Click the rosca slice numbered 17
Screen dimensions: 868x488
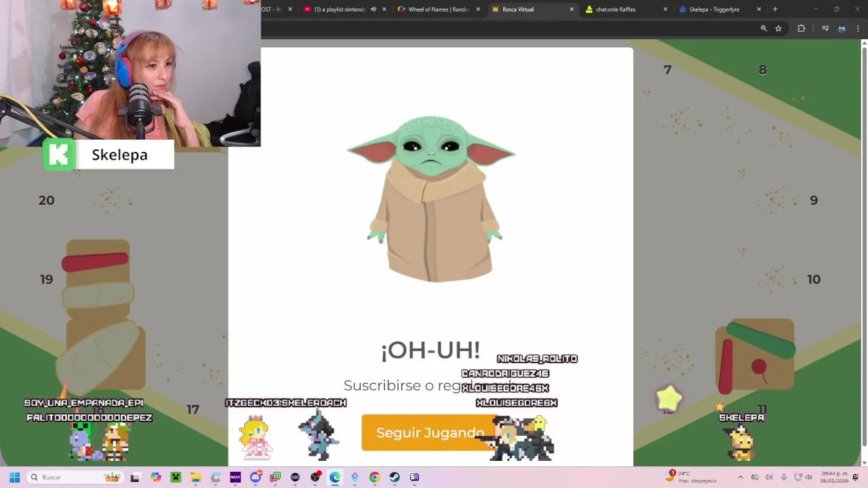(x=193, y=409)
